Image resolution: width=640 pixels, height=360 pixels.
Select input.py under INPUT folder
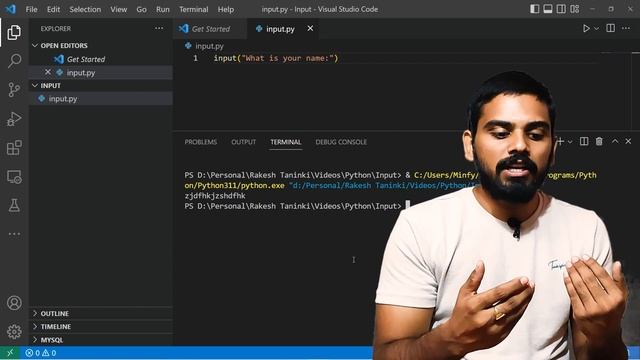101,98
